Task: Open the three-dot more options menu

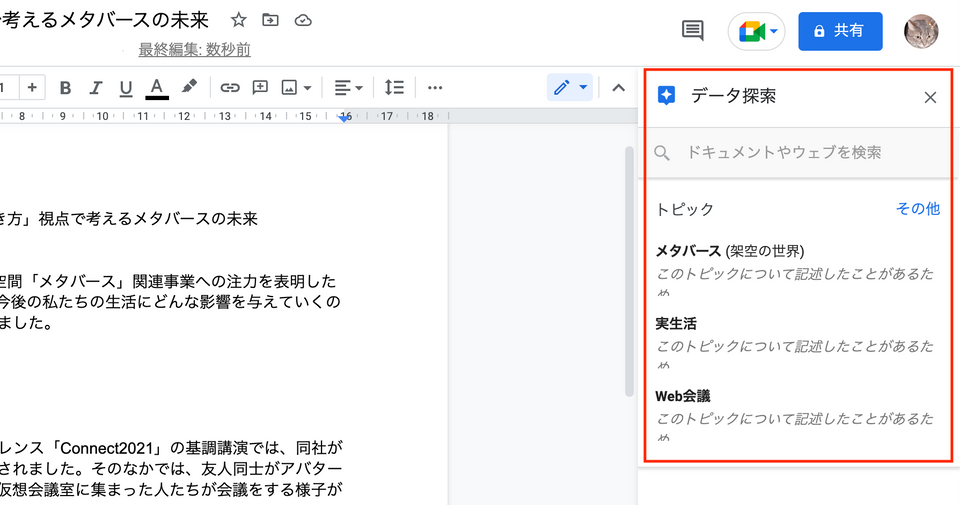Action: coord(435,88)
